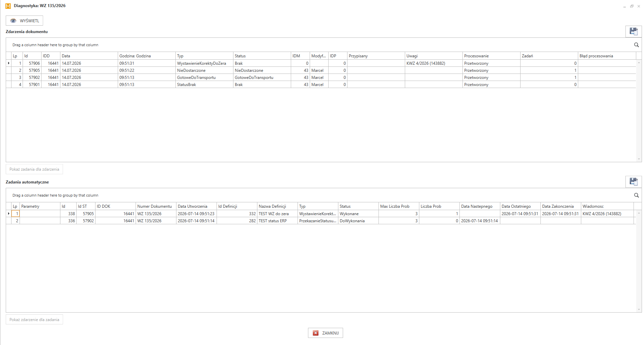Click the DoWykonania status cell
The height and width of the screenshot is (345, 644).
tap(358, 221)
